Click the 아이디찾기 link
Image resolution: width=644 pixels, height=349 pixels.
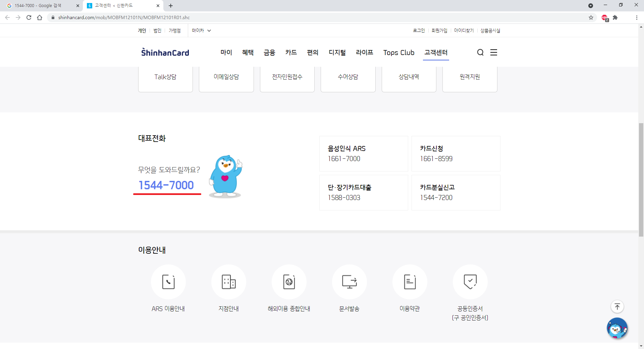click(464, 31)
